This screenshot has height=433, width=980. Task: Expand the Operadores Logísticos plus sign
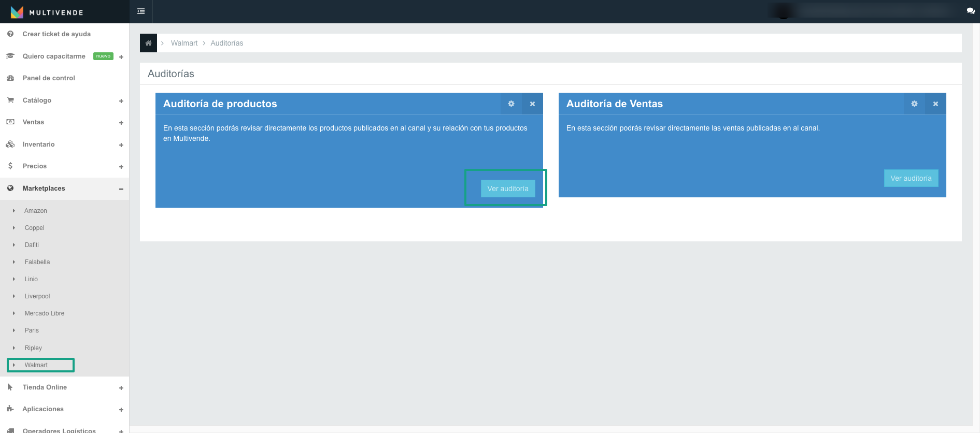[x=121, y=431]
